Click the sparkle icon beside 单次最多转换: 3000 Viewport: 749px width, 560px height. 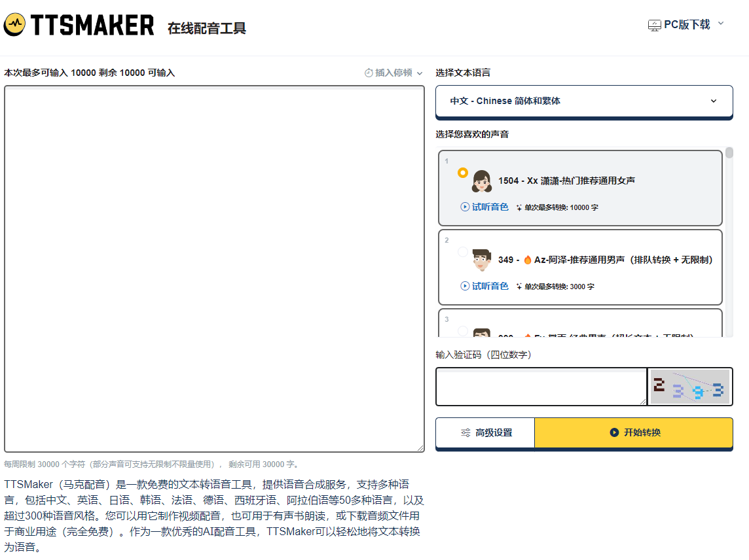pyautogui.click(x=519, y=287)
